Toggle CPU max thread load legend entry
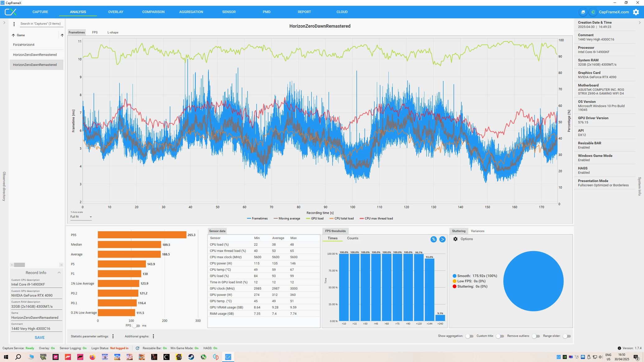Screen dimensions: 644x362 376,219
